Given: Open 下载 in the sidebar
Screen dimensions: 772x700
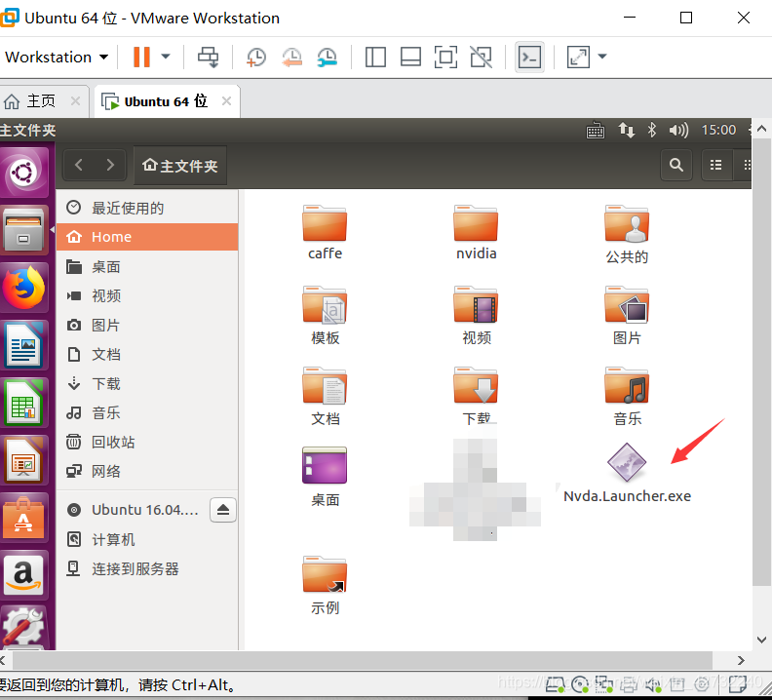Looking at the screenshot, I should (x=147, y=383).
